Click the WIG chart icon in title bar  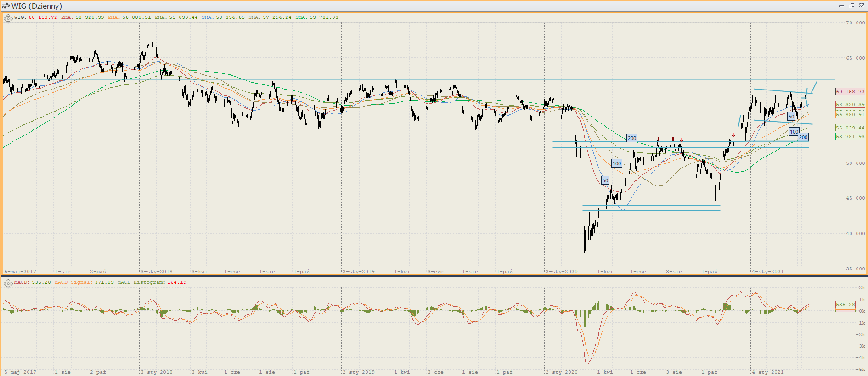coord(6,6)
